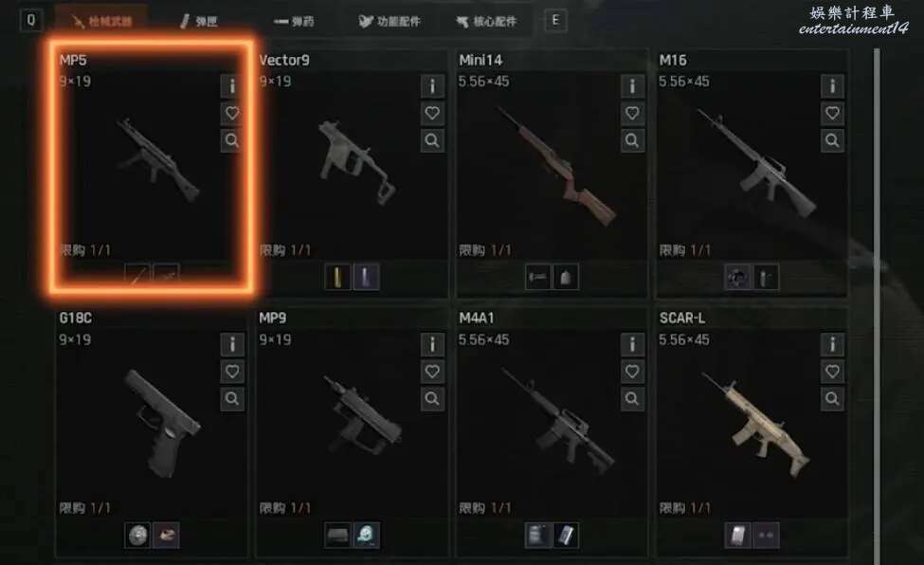Inspect the Mini14 with magnifier icon
This screenshot has width=924, height=565.
point(632,140)
